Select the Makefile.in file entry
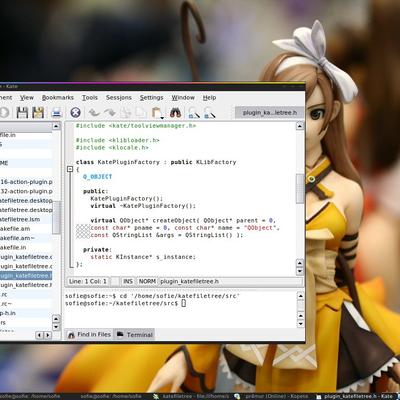This screenshot has height=400, width=400. (x=26, y=247)
